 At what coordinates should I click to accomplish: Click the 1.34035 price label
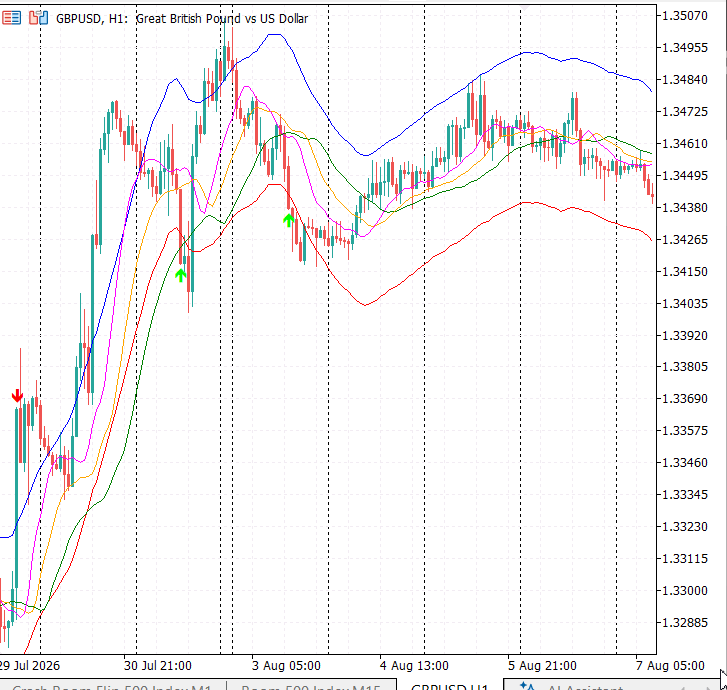pyautogui.click(x=685, y=304)
